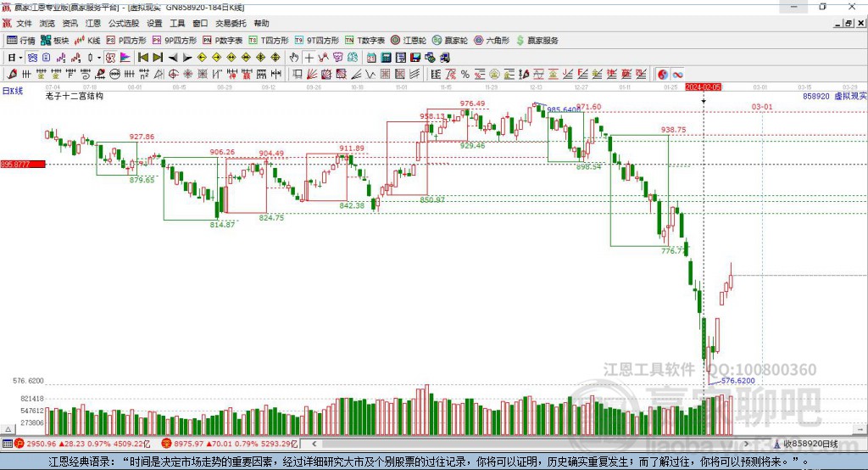Select the hand pan tool
Screen dimensions: 868x470
[x=294, y=57]
